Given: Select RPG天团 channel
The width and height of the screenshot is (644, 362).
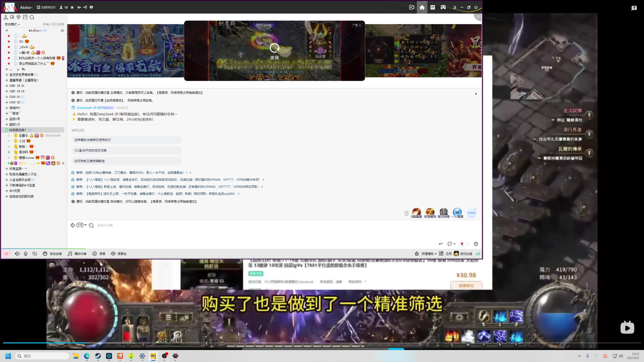Looking at the screenshot, I should (15, 191).
